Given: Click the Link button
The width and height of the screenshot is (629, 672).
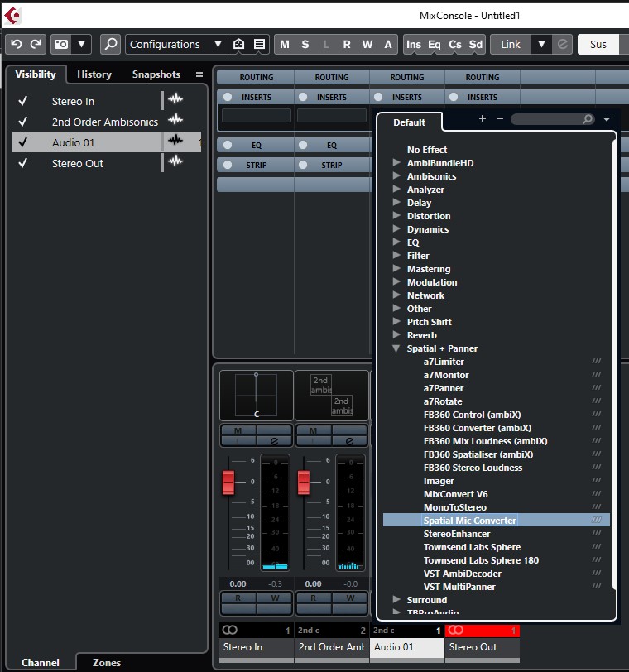Looking at the screenshot, I should tap(511, 45).
